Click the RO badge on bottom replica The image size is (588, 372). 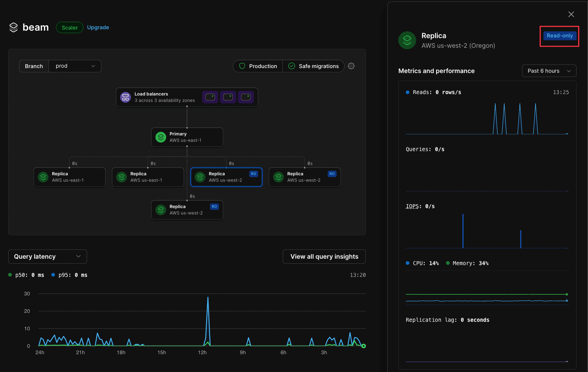click(x=214, y=207)
